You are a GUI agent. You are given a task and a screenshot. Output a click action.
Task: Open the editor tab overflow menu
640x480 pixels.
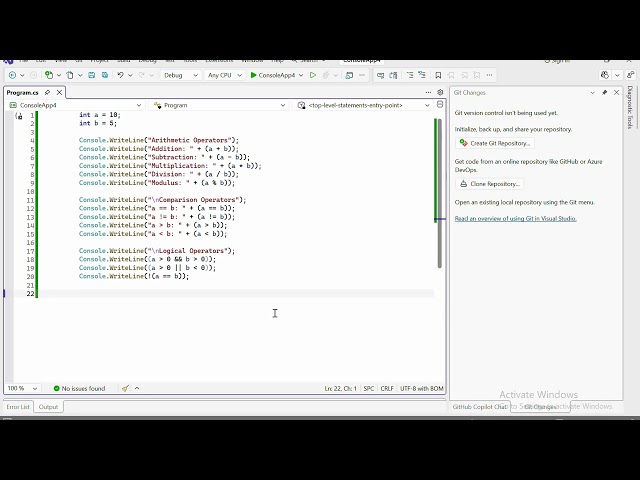coord(428,93)
